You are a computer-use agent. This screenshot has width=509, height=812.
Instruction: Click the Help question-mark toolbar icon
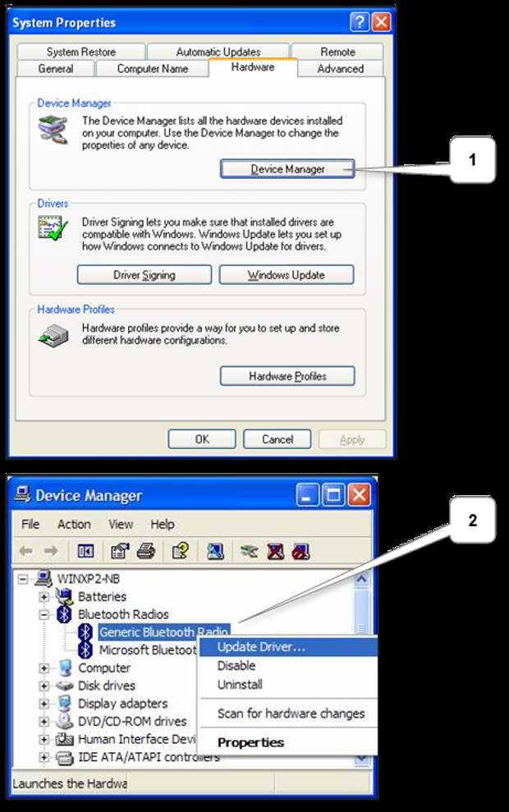click(180, 551)
